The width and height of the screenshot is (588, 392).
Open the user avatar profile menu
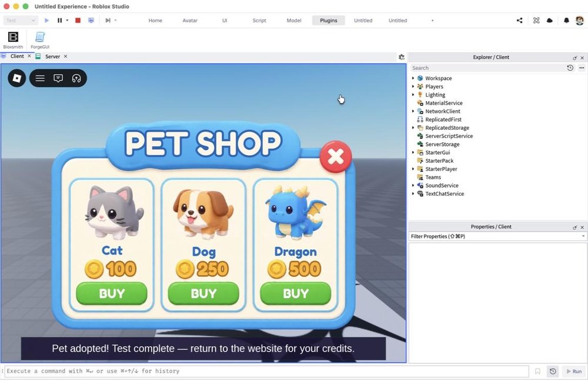(x=579, y=20)
